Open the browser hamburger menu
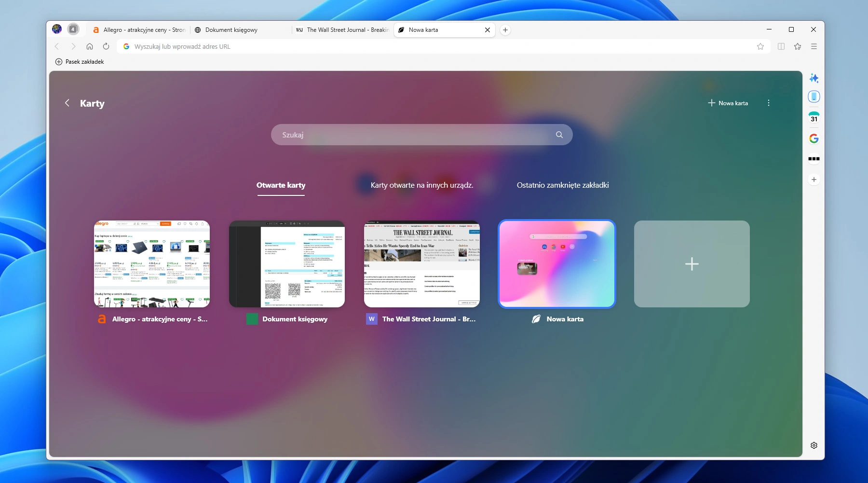 (814, 46)
